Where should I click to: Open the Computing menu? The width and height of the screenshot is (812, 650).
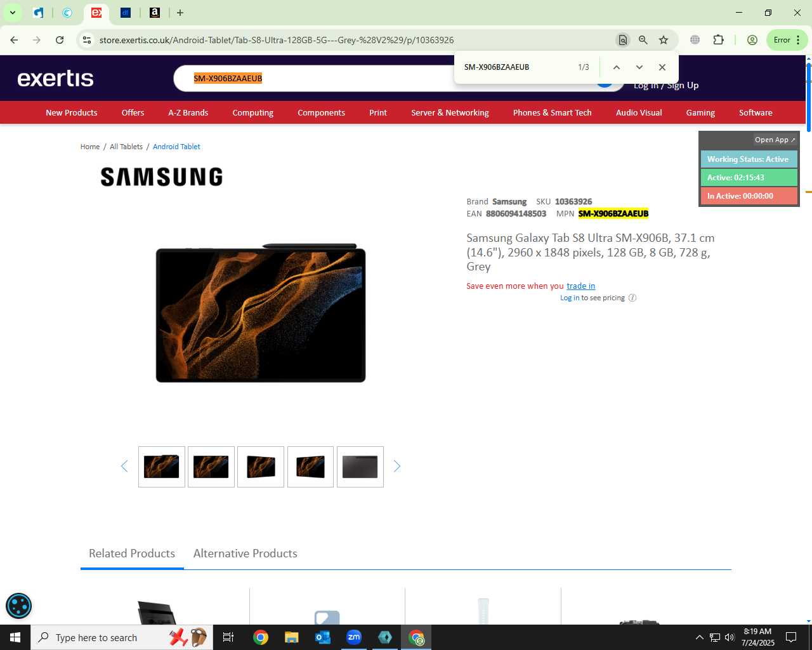click(x=252, y=112)
